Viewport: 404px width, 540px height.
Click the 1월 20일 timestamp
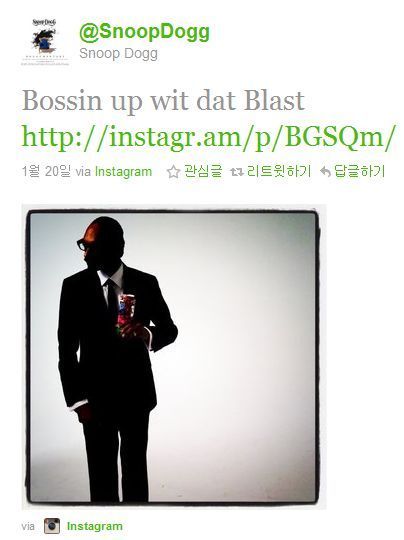tap(46, 171)
